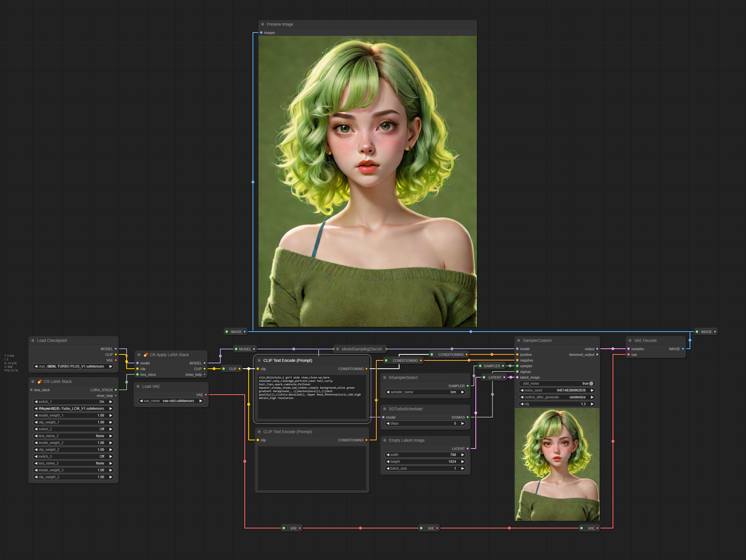Collapse the KSamplerSelect node via title dot
The image size is (746, 560).
(384, 378)
